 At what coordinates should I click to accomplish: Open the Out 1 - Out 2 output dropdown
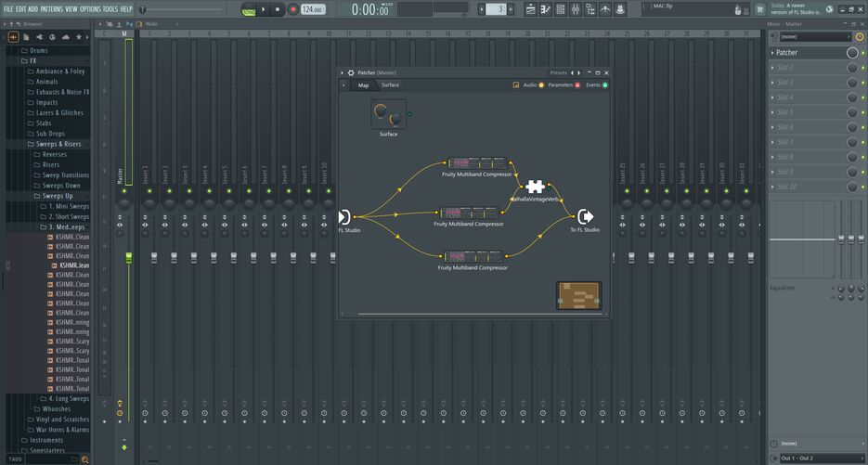[x=822, y=459]
